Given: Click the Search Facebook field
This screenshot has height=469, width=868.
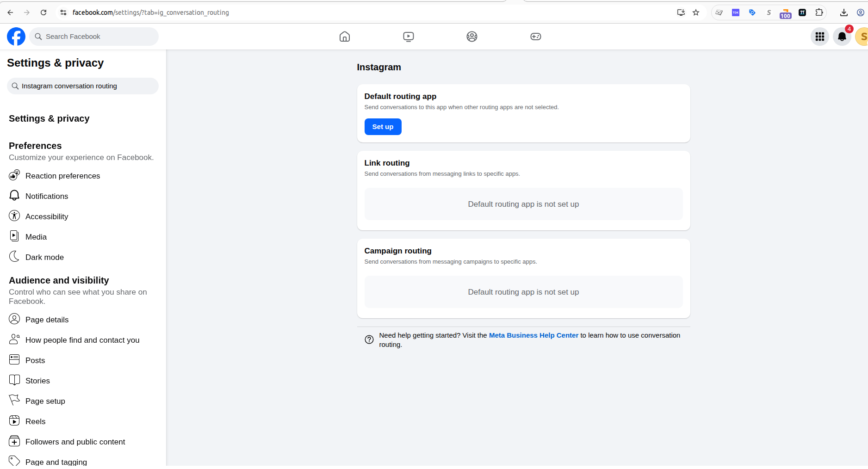Looking at the screenshot, I should click(94, 37).
